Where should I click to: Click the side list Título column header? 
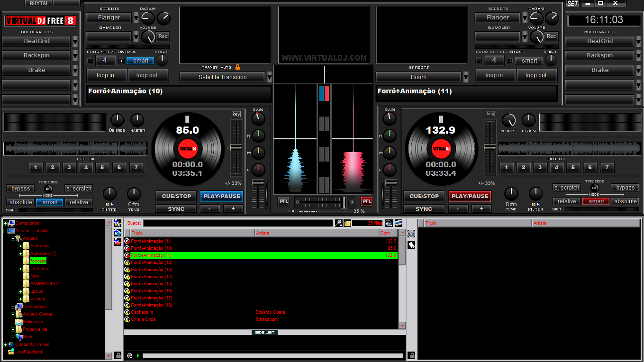pyautogui.click(x=478, y=223)
